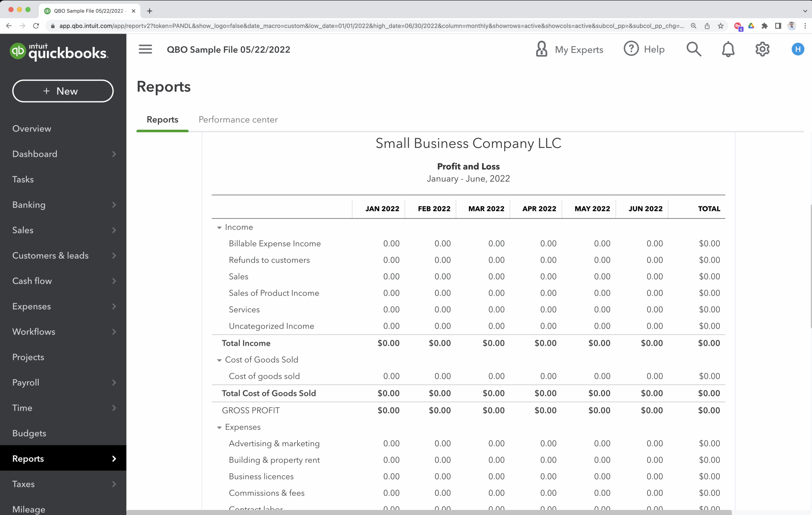Click the New button

click(x=63, y=91)
